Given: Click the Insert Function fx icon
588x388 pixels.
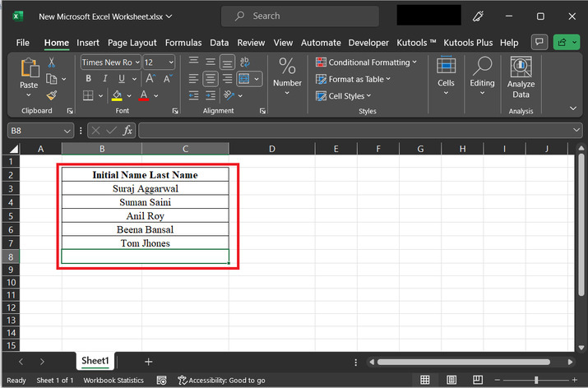Looking at the screenshot, I should click(x=128, y=130).
